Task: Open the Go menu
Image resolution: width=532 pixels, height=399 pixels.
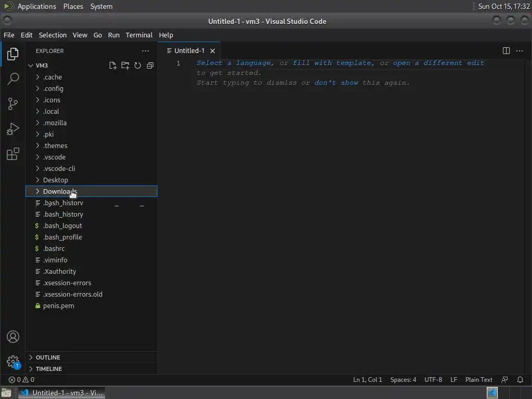Action: click(98, 35)
